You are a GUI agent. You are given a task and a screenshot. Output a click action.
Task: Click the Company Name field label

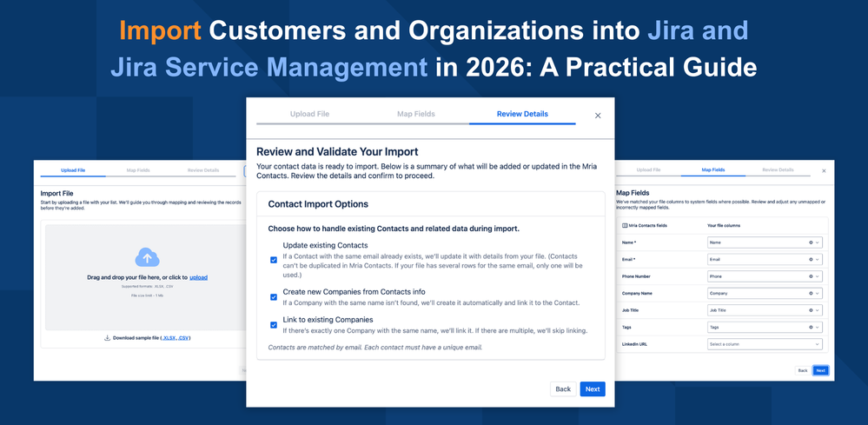[x=638, y=293]
